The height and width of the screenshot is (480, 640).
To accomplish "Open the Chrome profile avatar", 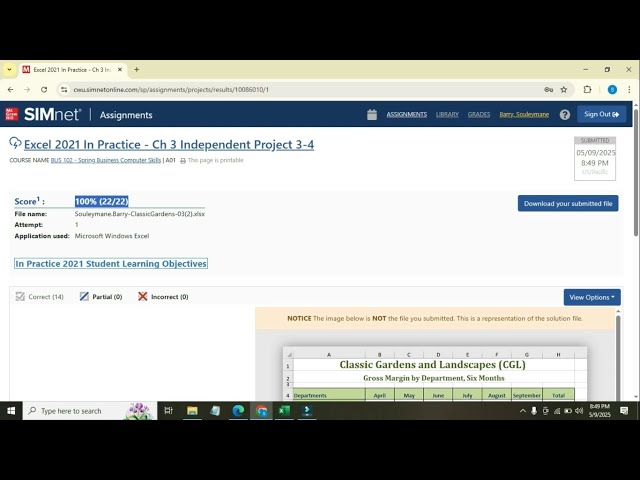I will [x=612, y=89].
